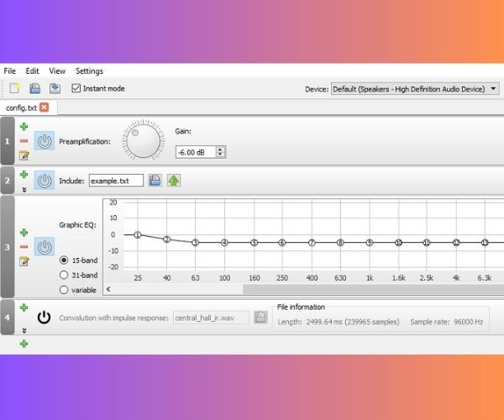
Task: Close the config.txt tab
Action: tap(44, 108)
